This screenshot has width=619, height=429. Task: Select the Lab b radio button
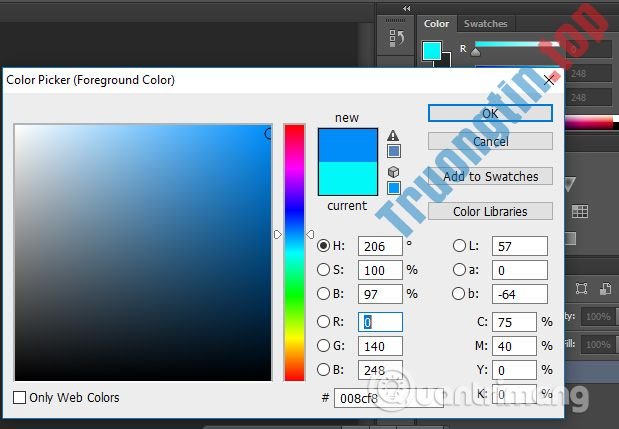[x=458, y=293]
